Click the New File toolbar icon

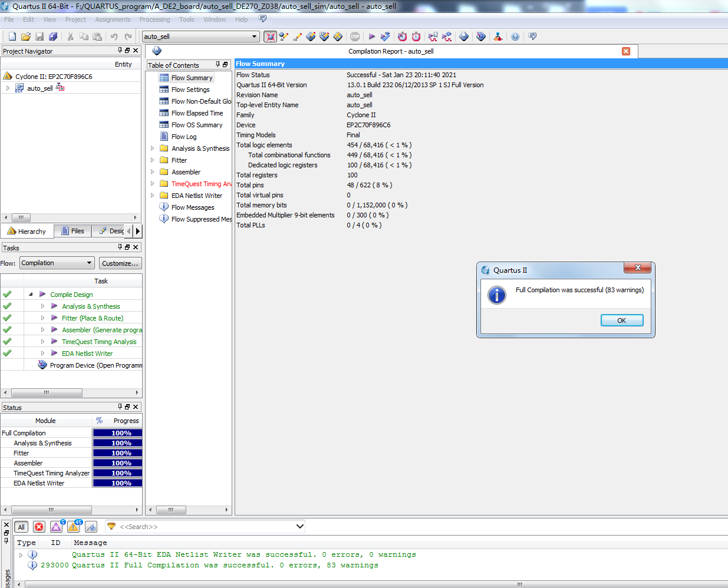click(x=12, y=37)
